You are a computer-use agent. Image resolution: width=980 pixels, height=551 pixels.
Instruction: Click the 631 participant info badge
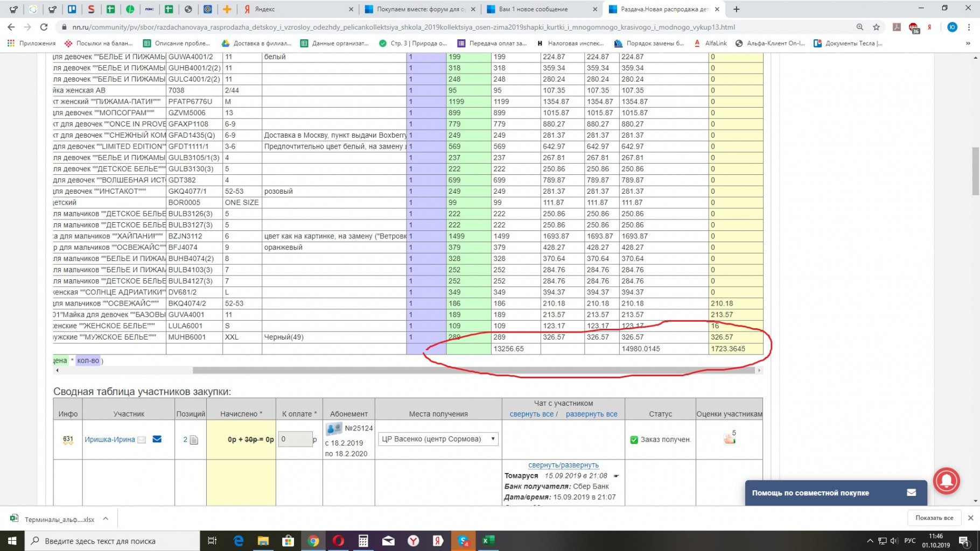coord(68,439)
